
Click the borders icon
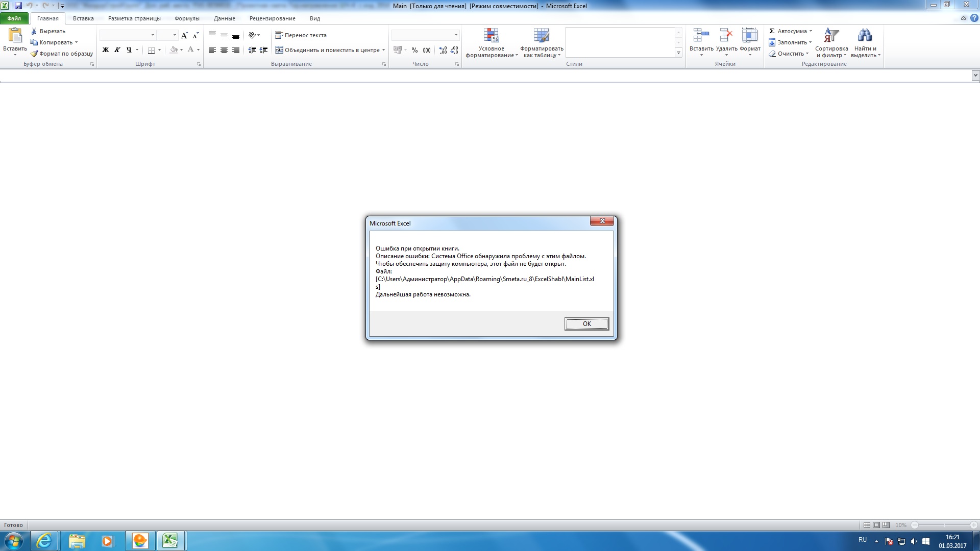click(151, 49)
